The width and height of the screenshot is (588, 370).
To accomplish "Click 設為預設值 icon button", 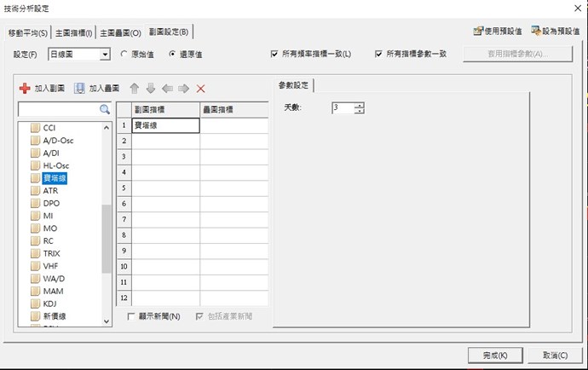I will coord(556,32).
